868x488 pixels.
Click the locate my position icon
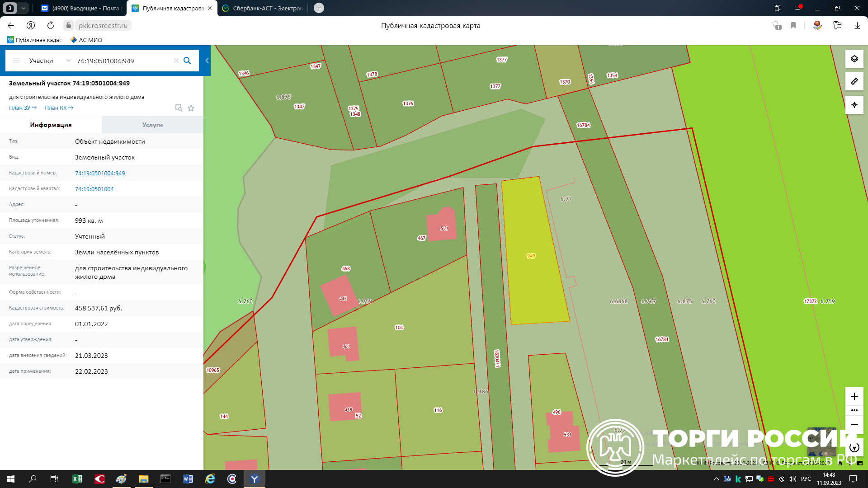tap(854, 105)
